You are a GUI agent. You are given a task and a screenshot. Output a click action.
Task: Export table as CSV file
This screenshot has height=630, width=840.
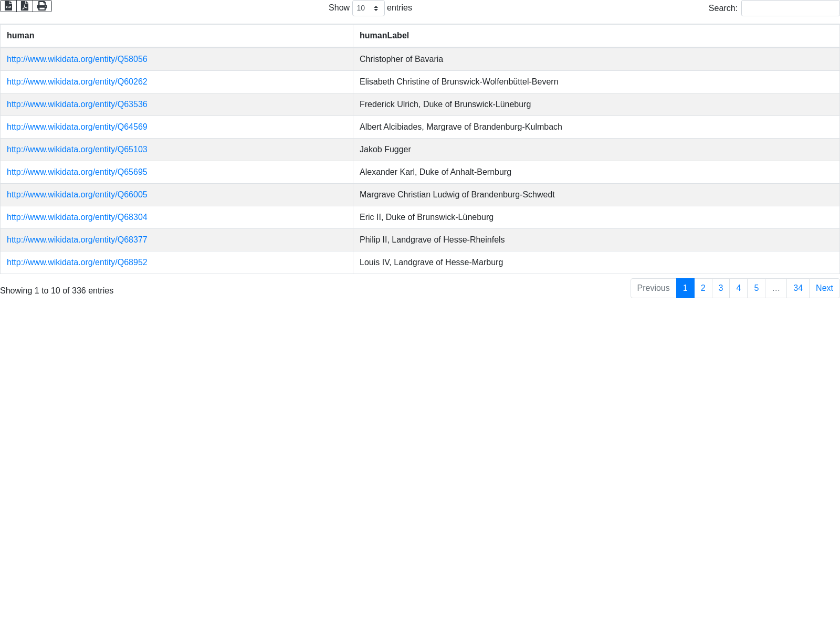pyautogui.click(x=8, y=6)
